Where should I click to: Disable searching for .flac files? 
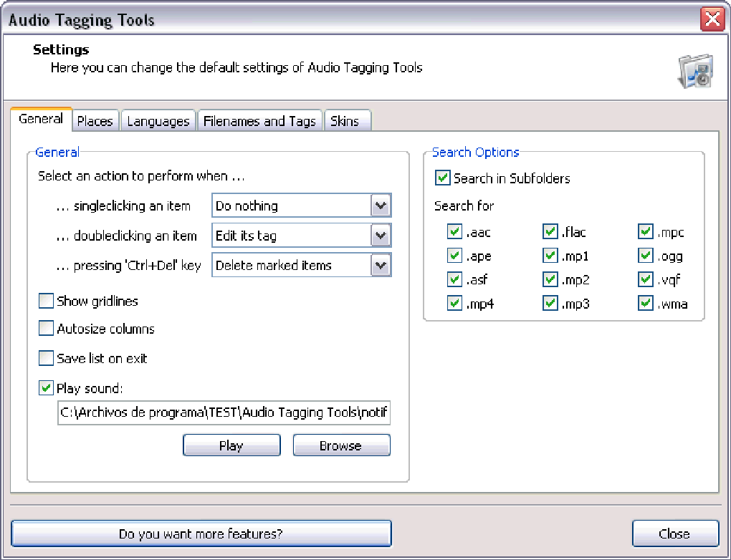(550, 232)
